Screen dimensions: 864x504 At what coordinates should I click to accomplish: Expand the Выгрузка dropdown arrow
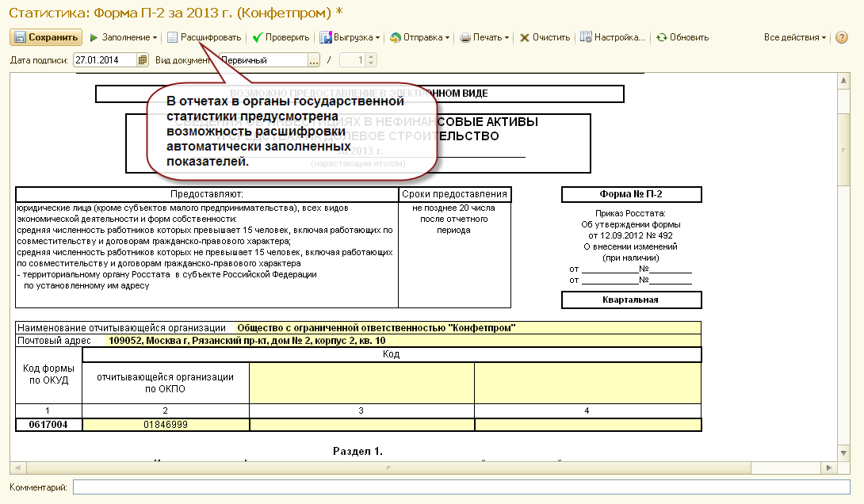click(x=377, y=38)
